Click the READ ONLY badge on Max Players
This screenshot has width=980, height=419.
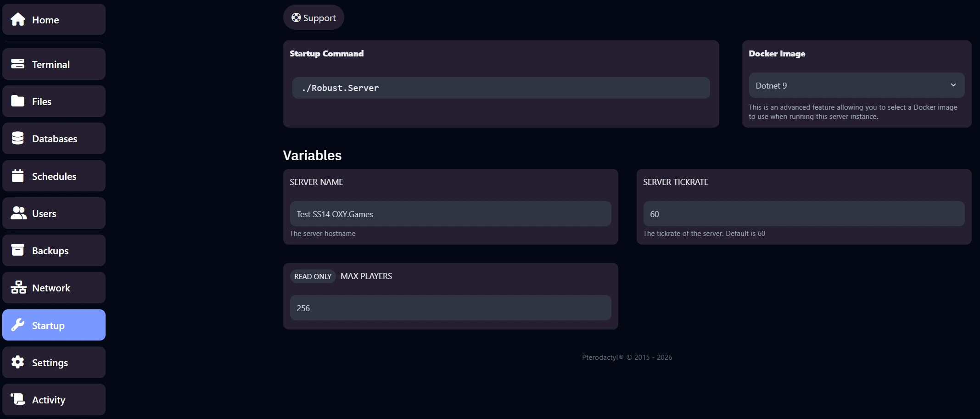pos(313,276)
